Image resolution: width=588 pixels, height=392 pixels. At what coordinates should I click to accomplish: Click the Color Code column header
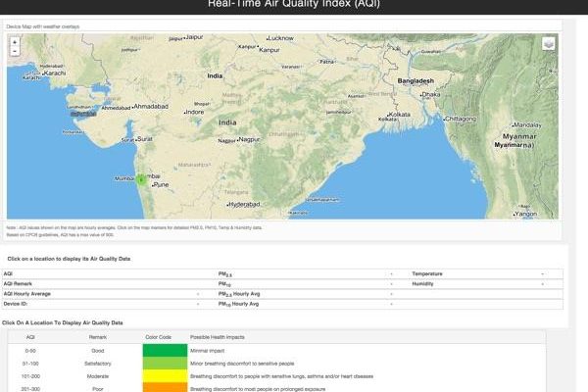pyautogui.click(x=158, y=337)
